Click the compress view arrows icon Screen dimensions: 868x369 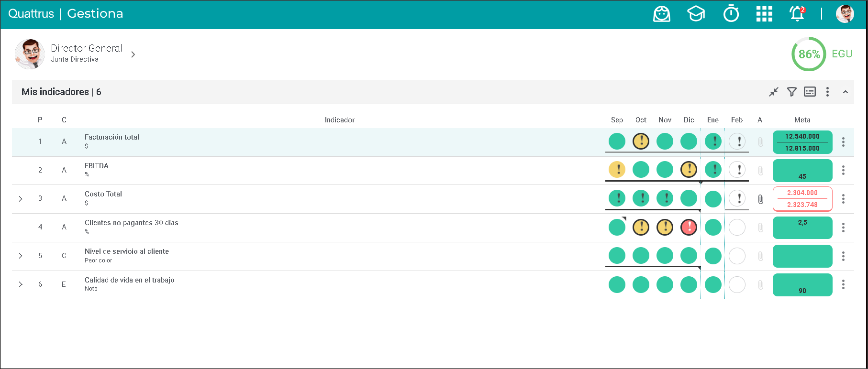pyautogui.click(x=774, y=92)
